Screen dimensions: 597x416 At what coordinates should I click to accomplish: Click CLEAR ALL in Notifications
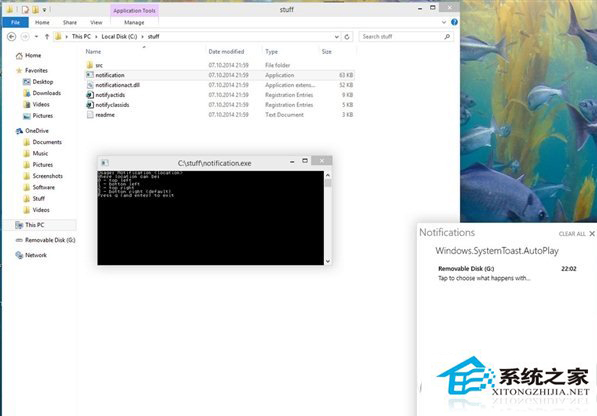[x=572, y=234]
